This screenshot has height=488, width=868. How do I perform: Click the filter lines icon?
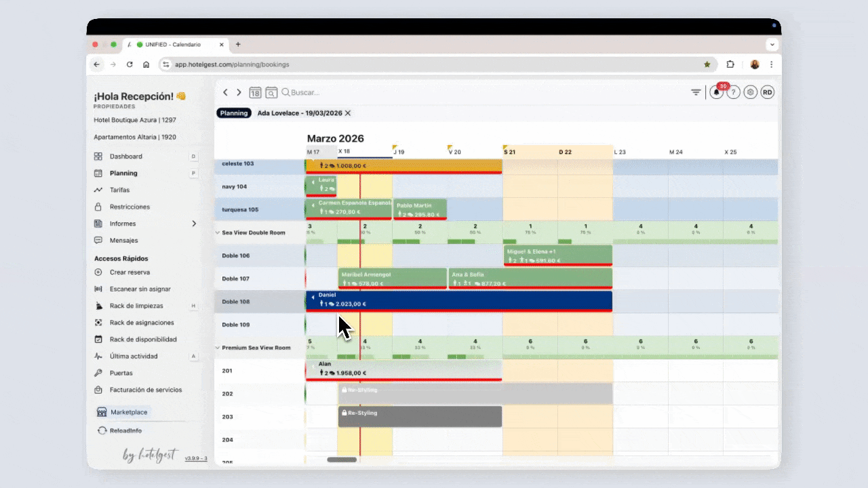tap(696, 93)
